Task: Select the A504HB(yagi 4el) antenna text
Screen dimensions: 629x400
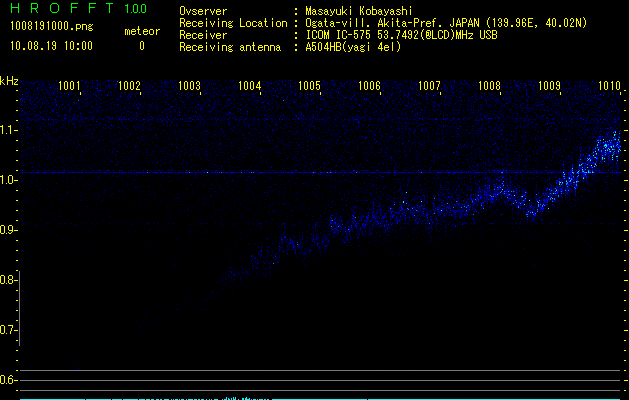Action: point(353,47)
